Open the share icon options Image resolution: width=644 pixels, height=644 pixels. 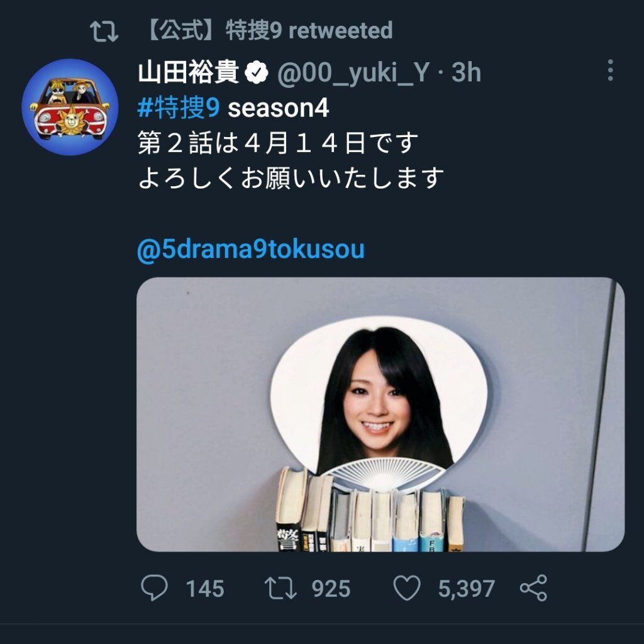click(533, 588)
